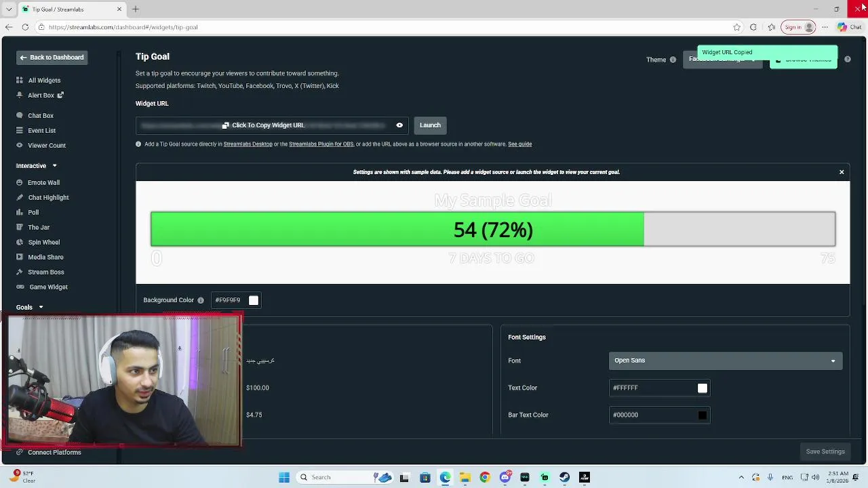Image resolution: width=868 pixels, height=488 pixels.
Task: Open browser settings three-dots menu
Action: [x=825, y=27]
